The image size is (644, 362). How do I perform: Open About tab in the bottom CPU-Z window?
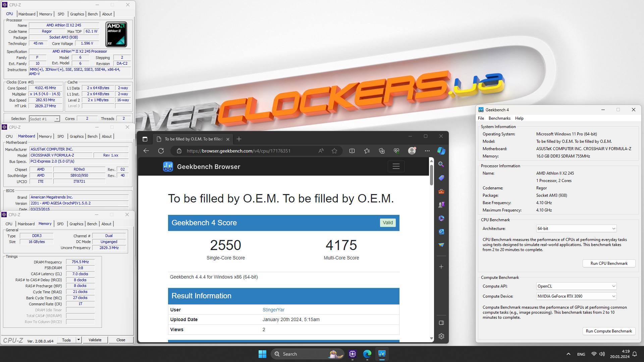pos(106,224)
